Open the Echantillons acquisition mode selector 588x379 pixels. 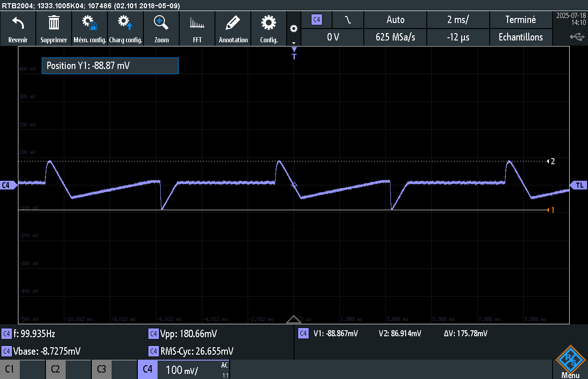[521, 37]
